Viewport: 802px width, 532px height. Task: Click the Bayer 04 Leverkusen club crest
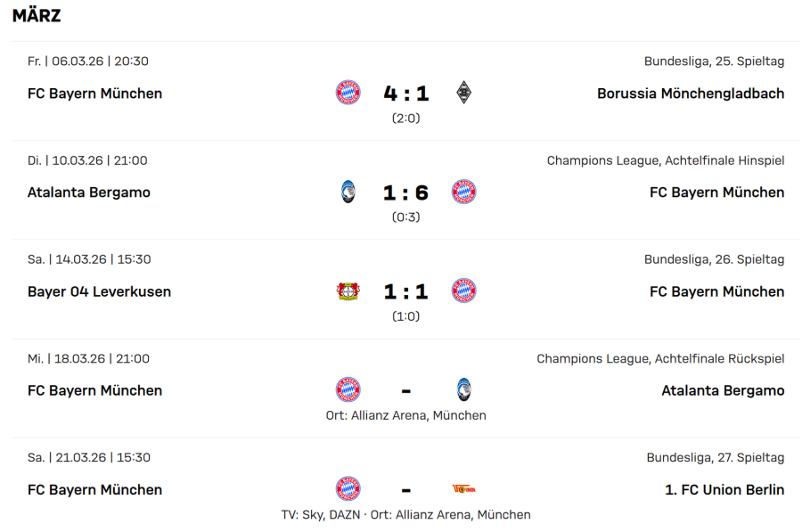(348, 291)
